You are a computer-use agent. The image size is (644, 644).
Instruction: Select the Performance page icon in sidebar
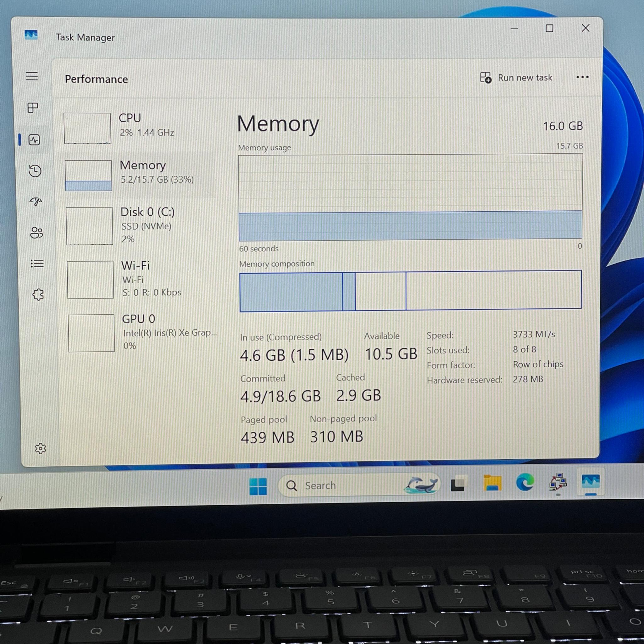(x=34, y=140)
